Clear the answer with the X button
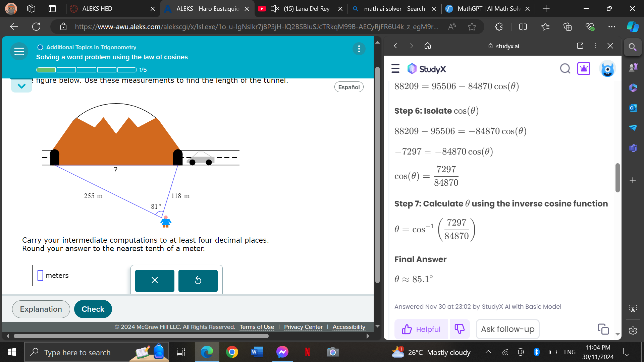 click(155, 281)
